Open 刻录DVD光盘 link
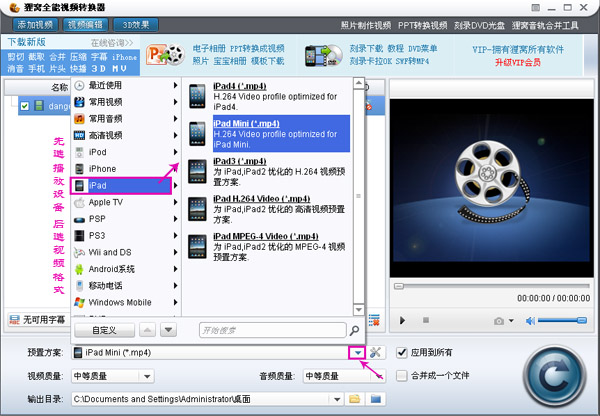The width and height of the screenshot is (600, 416). click(x=479, y=26)
